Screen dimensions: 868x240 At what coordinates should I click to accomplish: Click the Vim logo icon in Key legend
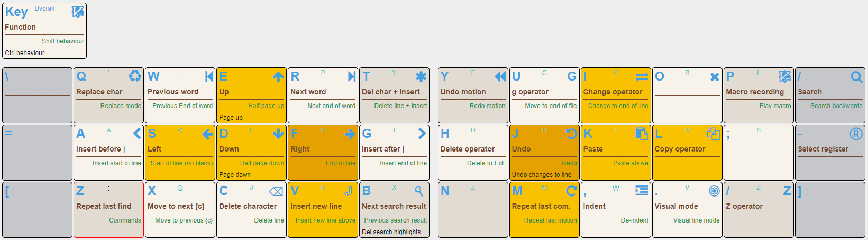point(78,12)
